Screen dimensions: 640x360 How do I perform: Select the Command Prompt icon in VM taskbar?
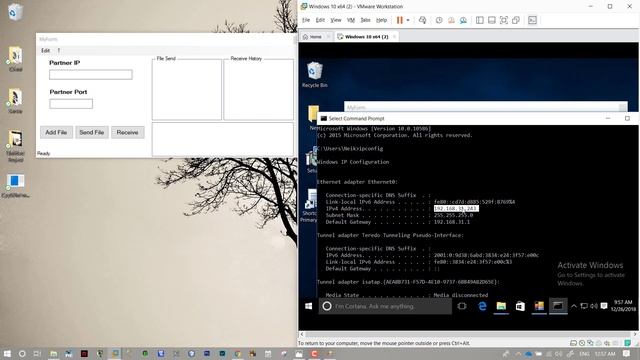[558, 306]
